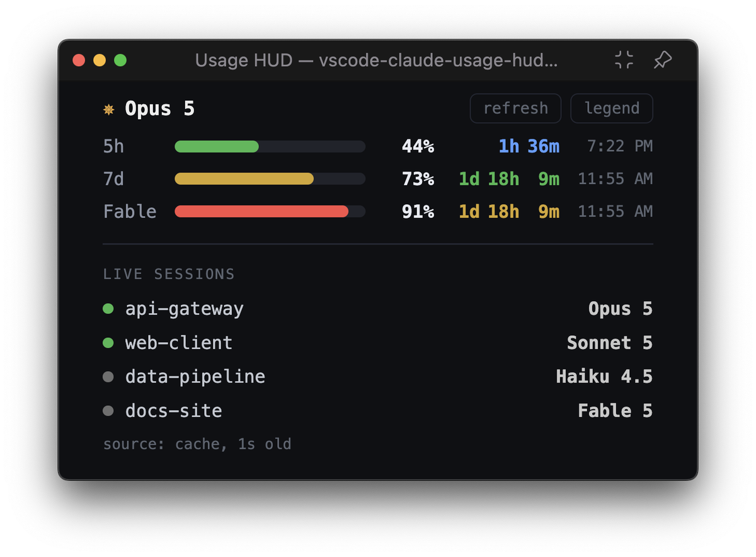Click the Fable row label
The width and height of the screenshot is (756, 557).
130,211
